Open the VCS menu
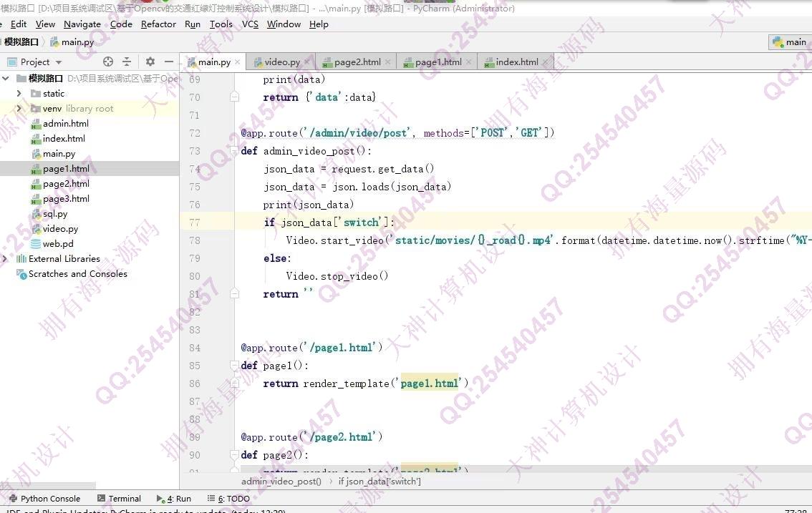The height and width of the screenshot is (513, 812). [x=250, y=24]
